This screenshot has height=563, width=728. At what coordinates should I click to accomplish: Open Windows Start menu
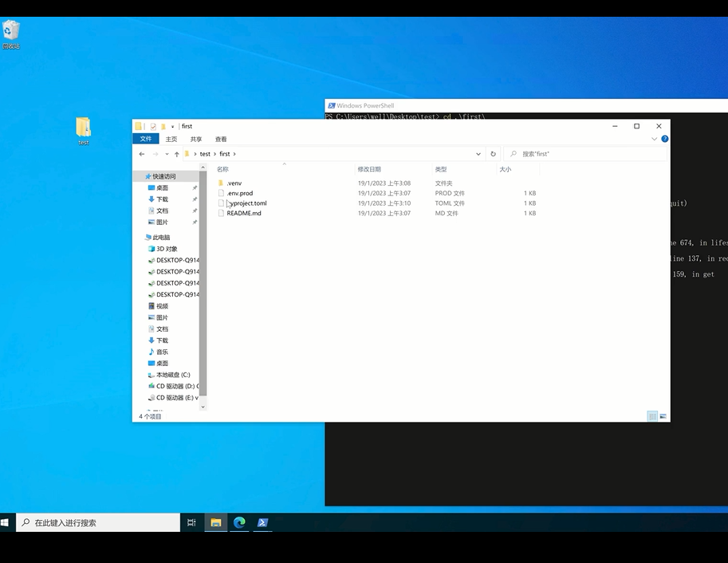[5, 522]
